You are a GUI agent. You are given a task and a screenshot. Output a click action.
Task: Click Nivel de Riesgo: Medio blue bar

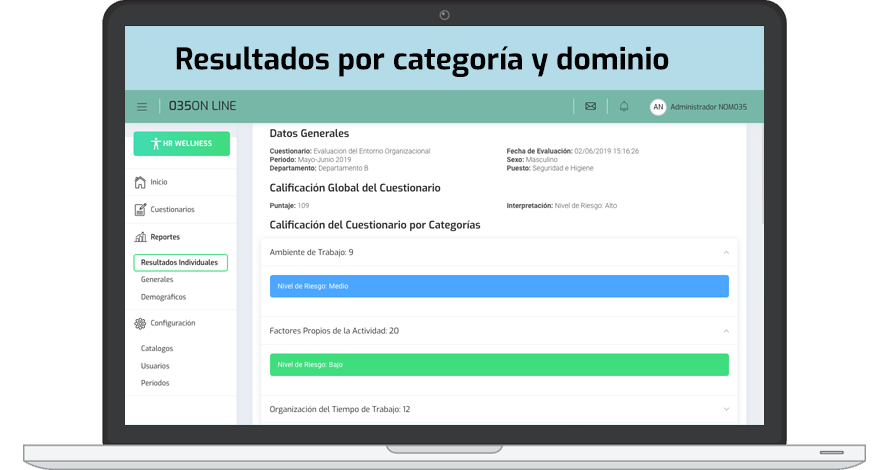499,286
